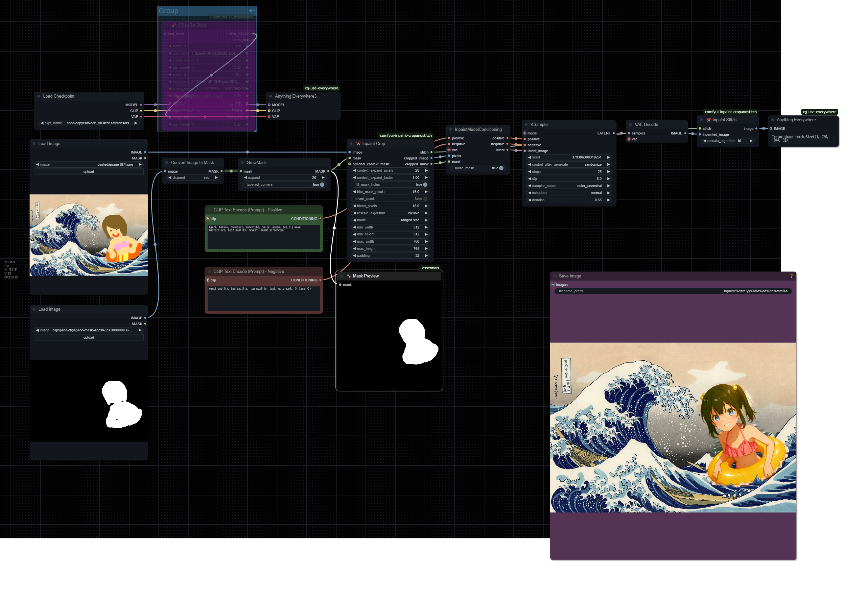Screen dimensions: 868x598
Task: Increase the seed value with its right arrow
Action: [x=608, y=157]
